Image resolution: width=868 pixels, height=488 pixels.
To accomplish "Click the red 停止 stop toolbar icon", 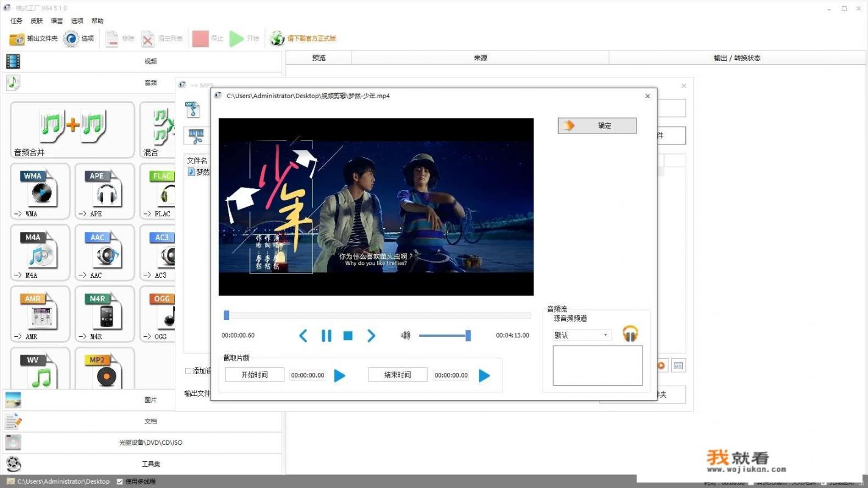I will (200, 39).
